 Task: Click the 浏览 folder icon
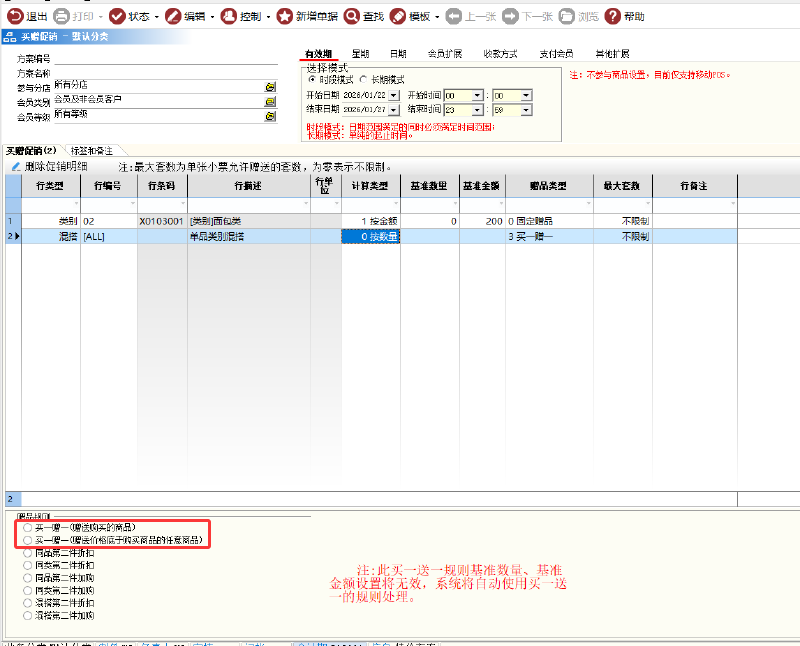566,16
